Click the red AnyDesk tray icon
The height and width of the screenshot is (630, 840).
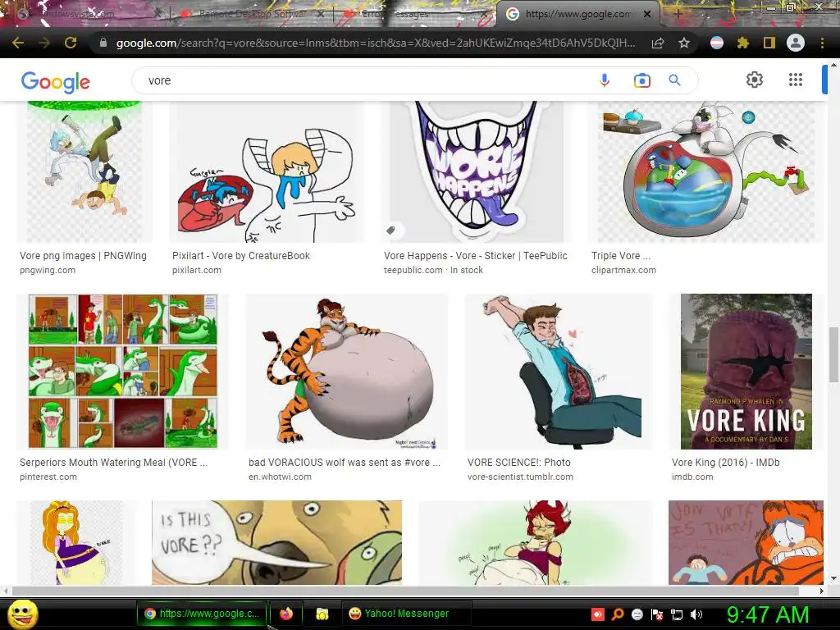597,614
